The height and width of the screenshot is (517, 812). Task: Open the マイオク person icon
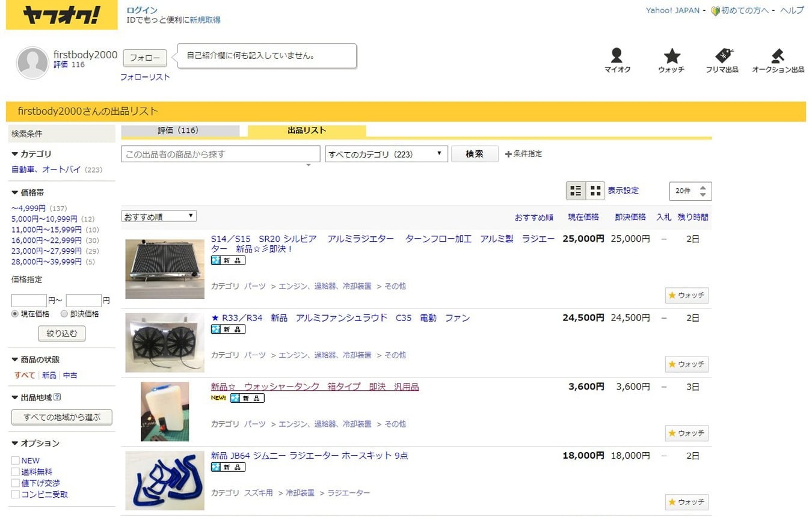pos(617,57)
